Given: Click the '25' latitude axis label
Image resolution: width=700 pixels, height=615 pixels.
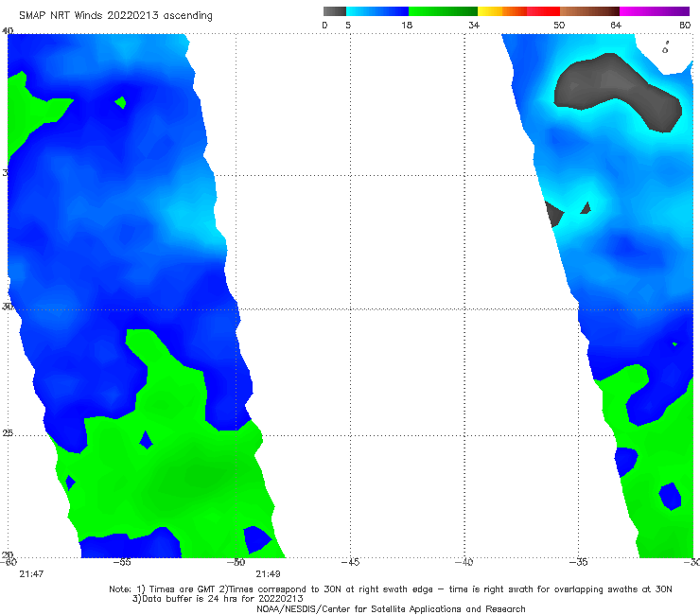Looking at the screenshot, I should (x=8, y=433).
